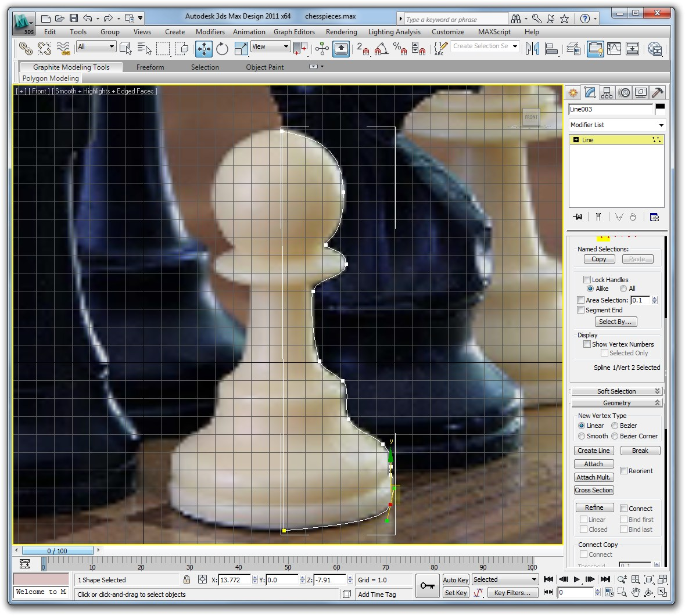Image resolution: width=685 pixels, height=616 pixels.
Task: Expand the Line modifier stack entry
Action: [x=576, y=140]
